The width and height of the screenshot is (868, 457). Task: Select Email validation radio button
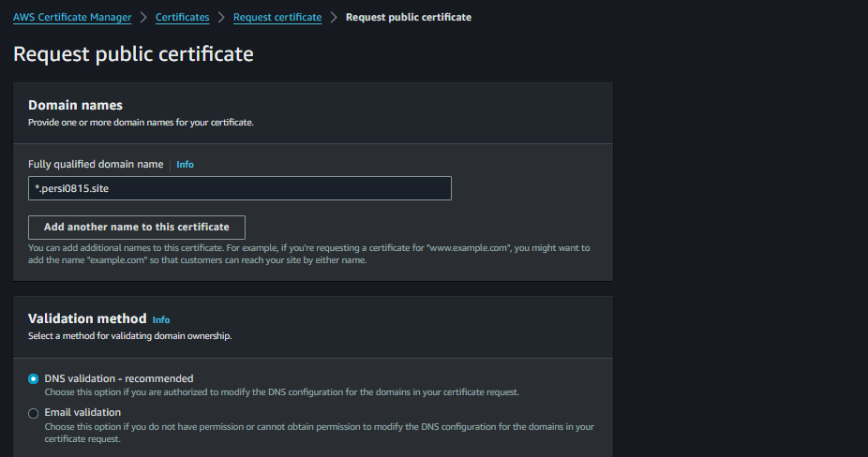(33, 413)
